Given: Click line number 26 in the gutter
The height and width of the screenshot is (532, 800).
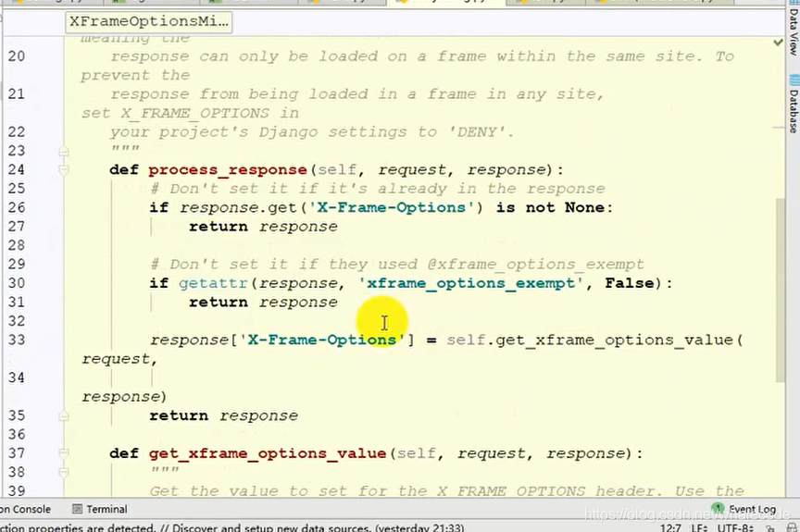Looking at the screenshot, I should (x=17, y=207).
